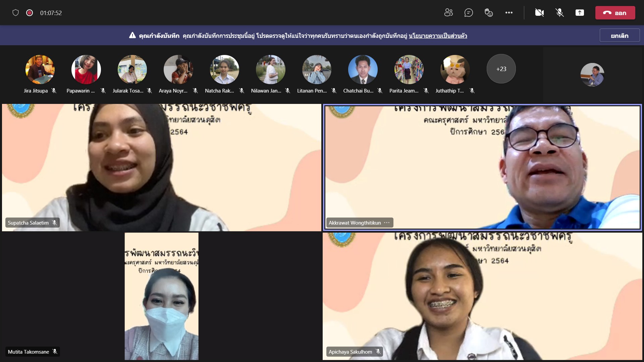Open more actions menu

[509, 13]
